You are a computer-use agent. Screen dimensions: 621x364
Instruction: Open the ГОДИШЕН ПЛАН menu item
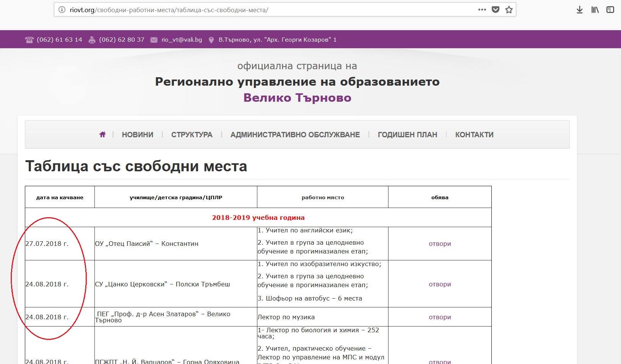(x=407, y=135)
